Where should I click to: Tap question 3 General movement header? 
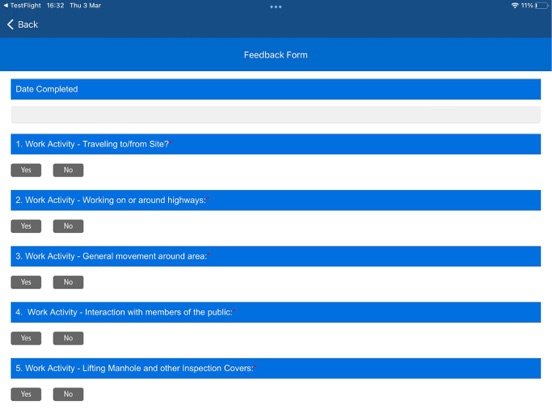point(276,256)
